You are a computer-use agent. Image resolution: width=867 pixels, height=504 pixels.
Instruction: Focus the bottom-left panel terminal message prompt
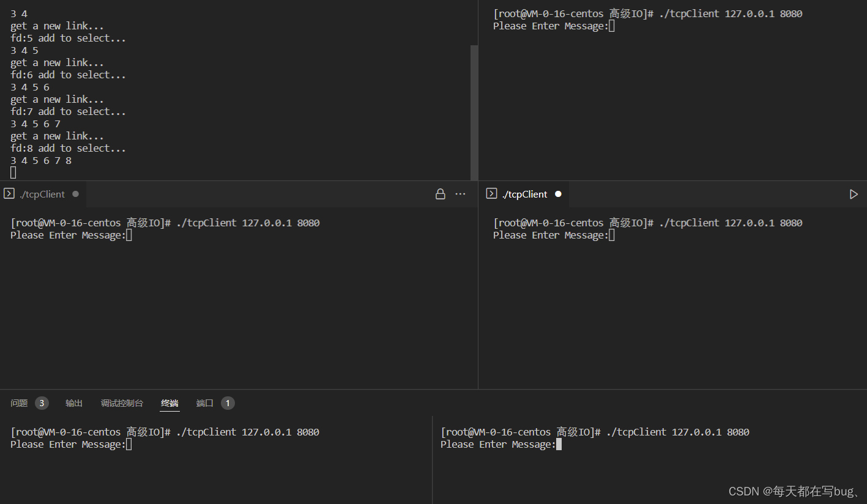[71, 444]
